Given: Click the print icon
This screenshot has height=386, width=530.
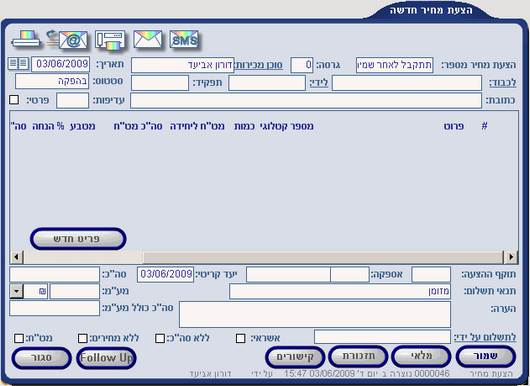Looking at the screenshot, I should [26, 40].
